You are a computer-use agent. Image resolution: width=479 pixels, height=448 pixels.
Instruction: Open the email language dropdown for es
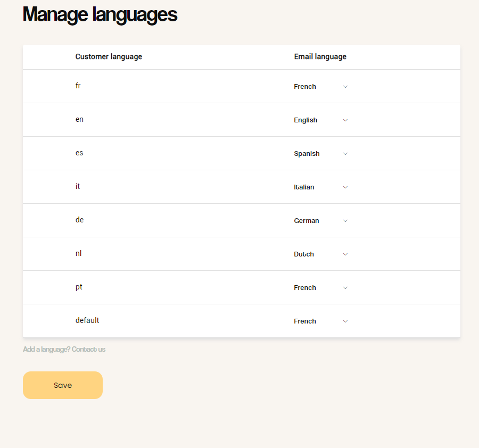pyautogui.click(x=321, y=154)
